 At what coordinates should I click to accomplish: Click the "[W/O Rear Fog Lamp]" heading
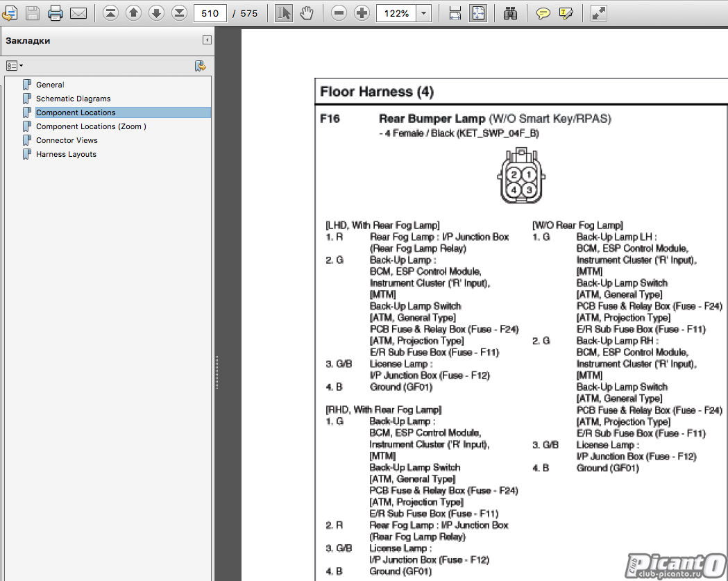point(577,225)
